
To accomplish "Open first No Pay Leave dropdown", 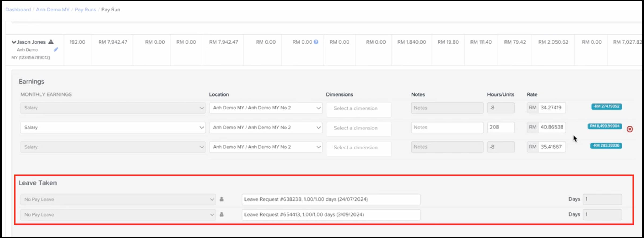I will (118, 199).
